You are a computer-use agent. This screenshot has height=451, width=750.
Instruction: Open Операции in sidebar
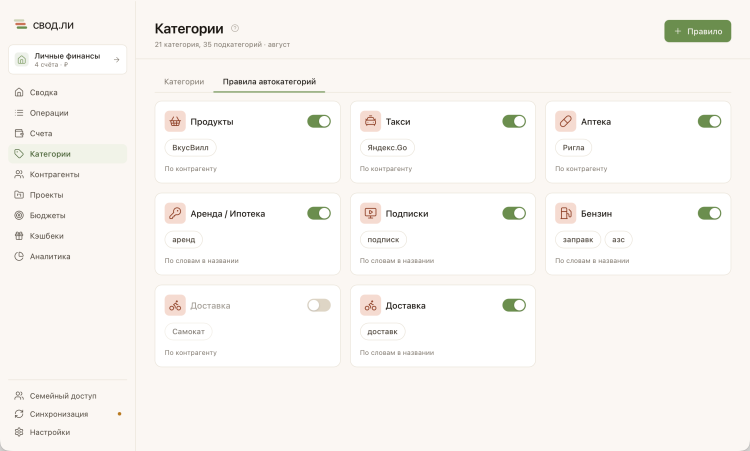coord(67,113)
